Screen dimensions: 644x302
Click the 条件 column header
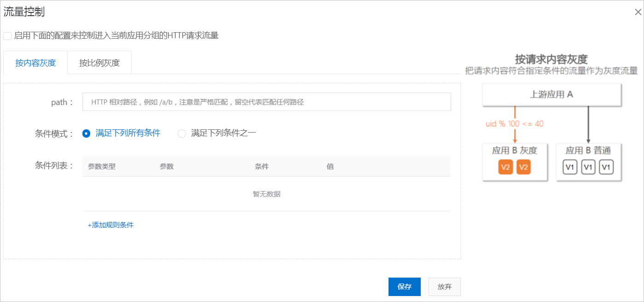click(262, 167)
